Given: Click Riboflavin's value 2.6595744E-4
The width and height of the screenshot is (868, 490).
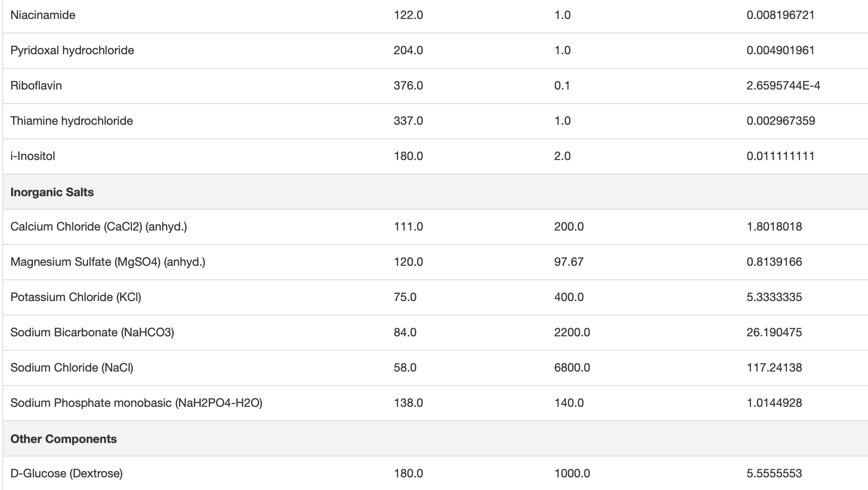Looking at the screenshot, I should pos(783,85).
